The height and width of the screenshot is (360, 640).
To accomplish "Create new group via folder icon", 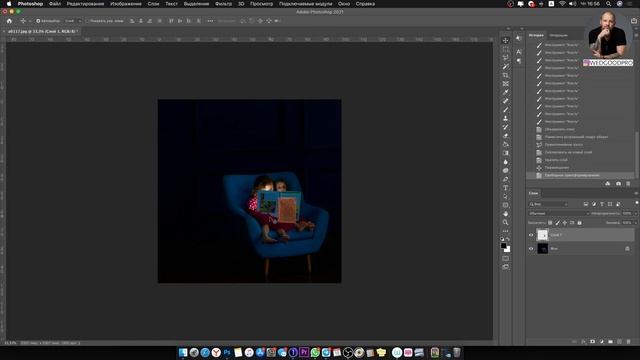I will [x=610, y=342].
